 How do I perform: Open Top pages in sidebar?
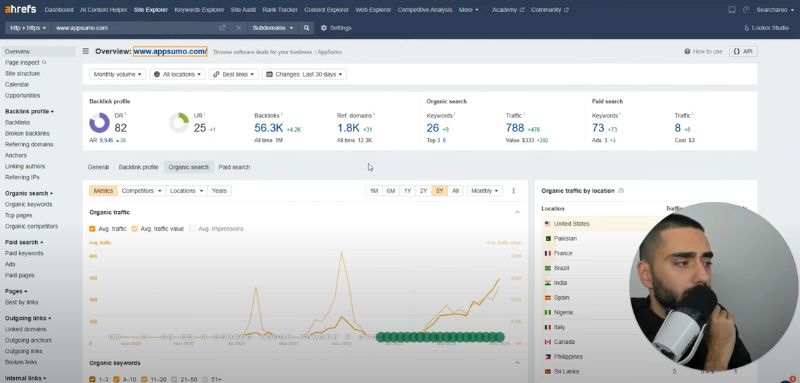[x=18, y=215]
